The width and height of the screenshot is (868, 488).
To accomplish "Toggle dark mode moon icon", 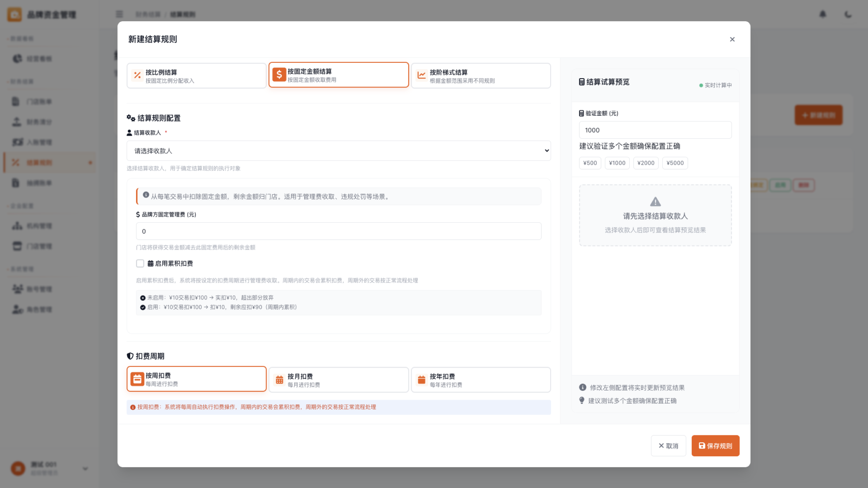I will click(x=848, y=14).
